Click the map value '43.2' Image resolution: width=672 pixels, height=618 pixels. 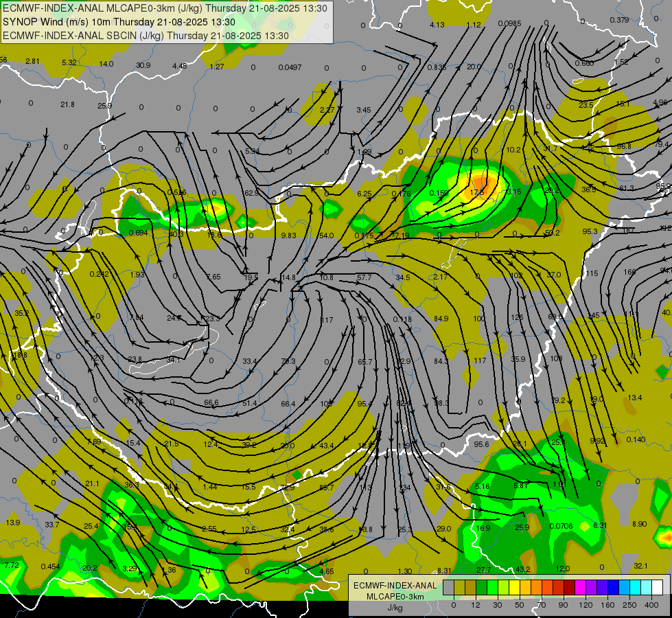523,569
